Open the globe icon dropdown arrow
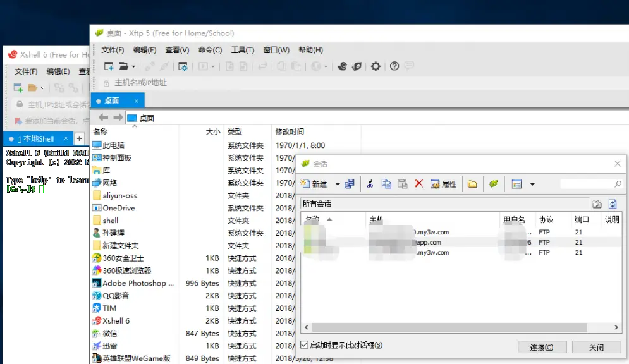Viewport: 629px width, 364px height. (326, 66)
